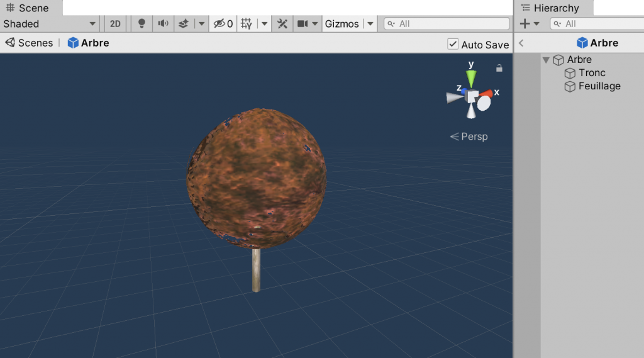Image resolution: width=644 pixels, height=358 pixels.
Task: Click the red X axis cone on the gizmo
Action: (x=487, y=94)
